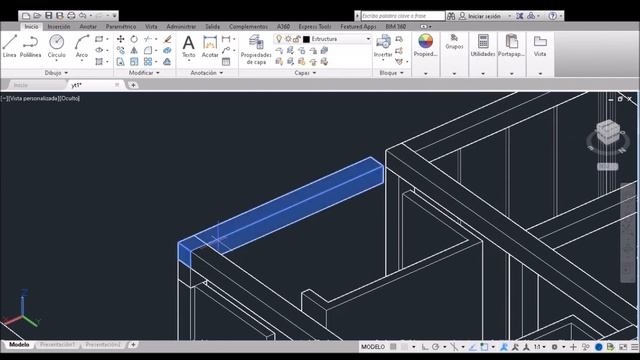This screenshot has height=360, width=640.
Task: Open the Anotar ribbon tab
Action: [x=88, y=27]
